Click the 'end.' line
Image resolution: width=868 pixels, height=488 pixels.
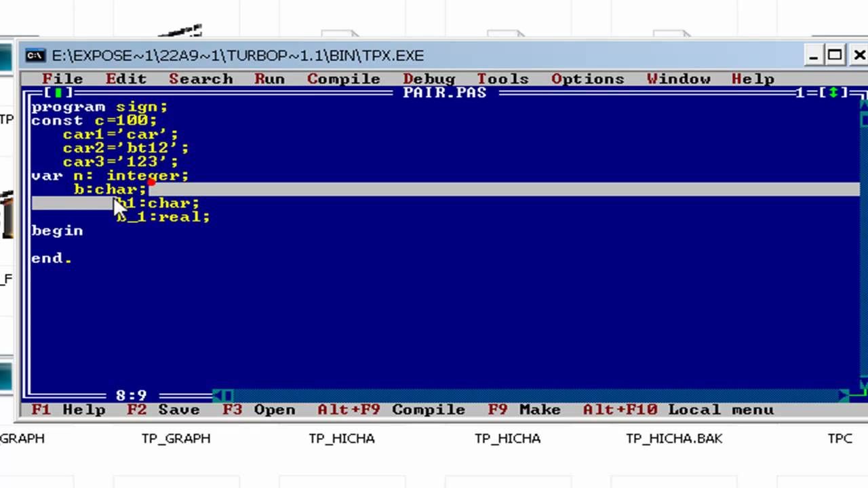52,258
